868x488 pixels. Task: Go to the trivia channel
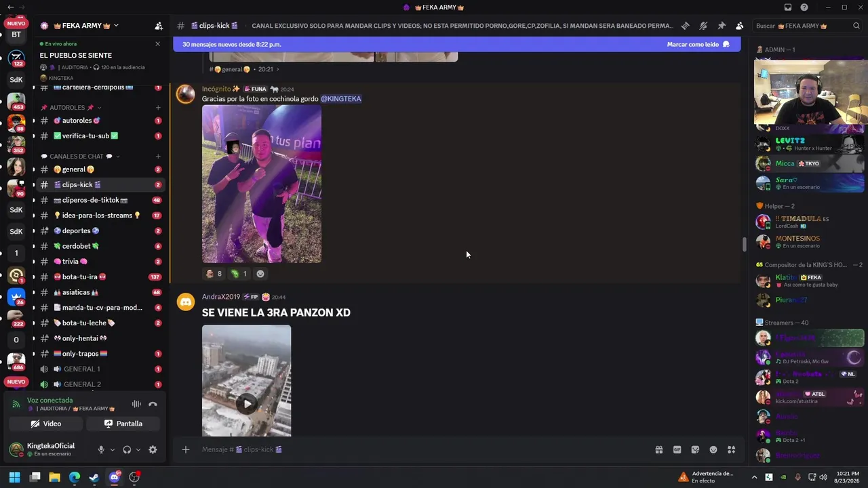pyautogui.click(x=100, y=262)
